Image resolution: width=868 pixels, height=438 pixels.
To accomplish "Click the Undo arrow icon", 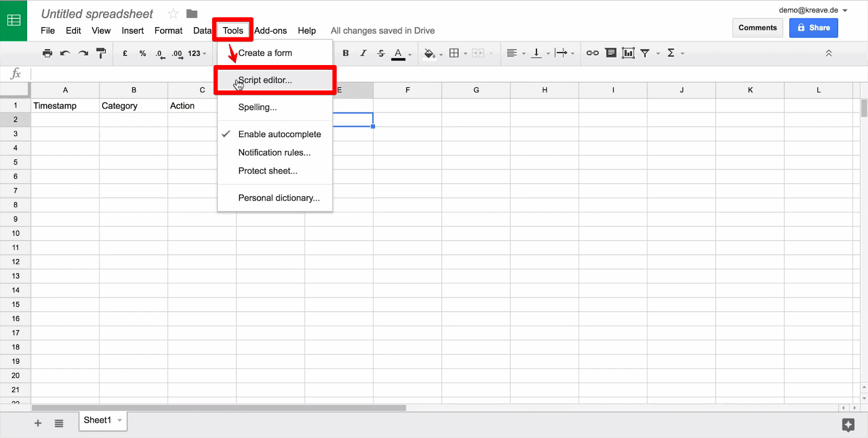I will pyautogui.click(x=65, y=53).
